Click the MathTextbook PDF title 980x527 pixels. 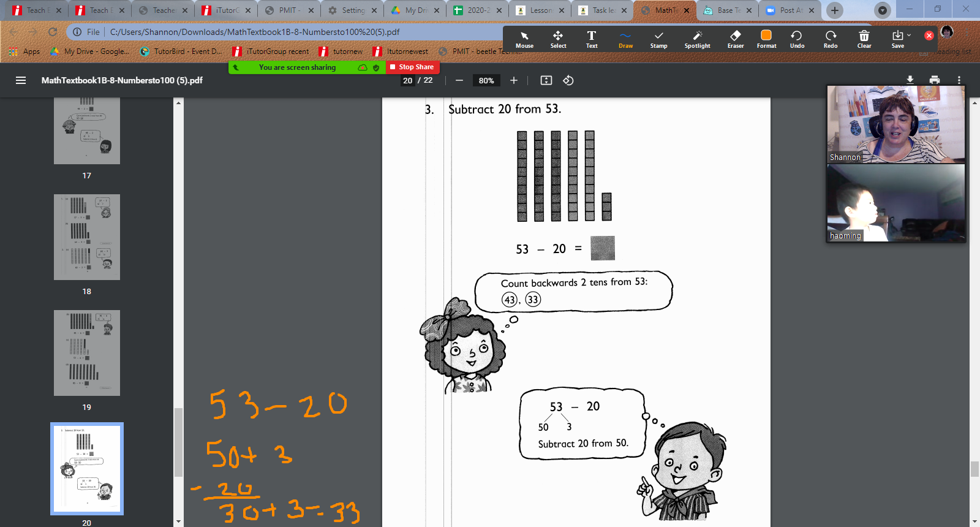(122, 80)
